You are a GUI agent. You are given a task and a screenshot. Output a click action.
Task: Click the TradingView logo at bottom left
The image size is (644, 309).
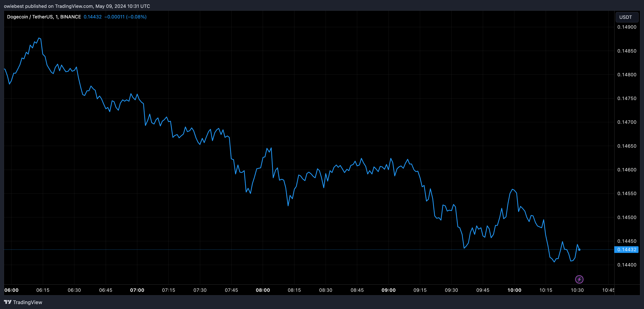tap(23, 302)
